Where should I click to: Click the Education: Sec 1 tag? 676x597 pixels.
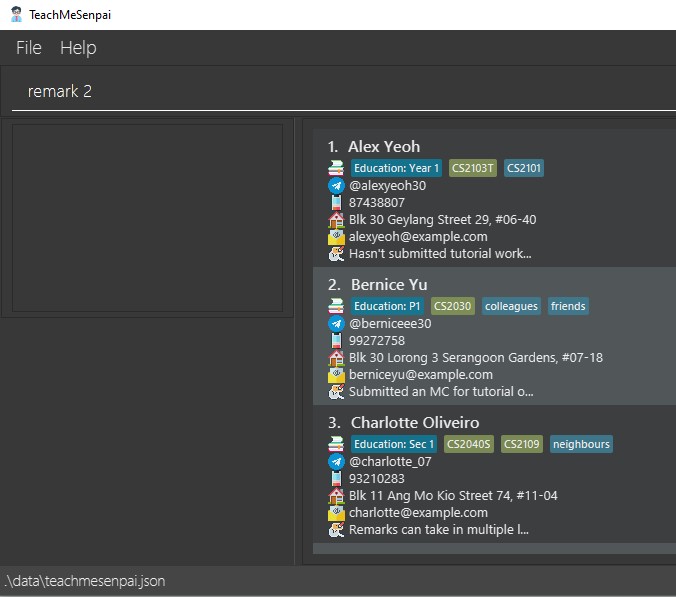click(394, 444)
